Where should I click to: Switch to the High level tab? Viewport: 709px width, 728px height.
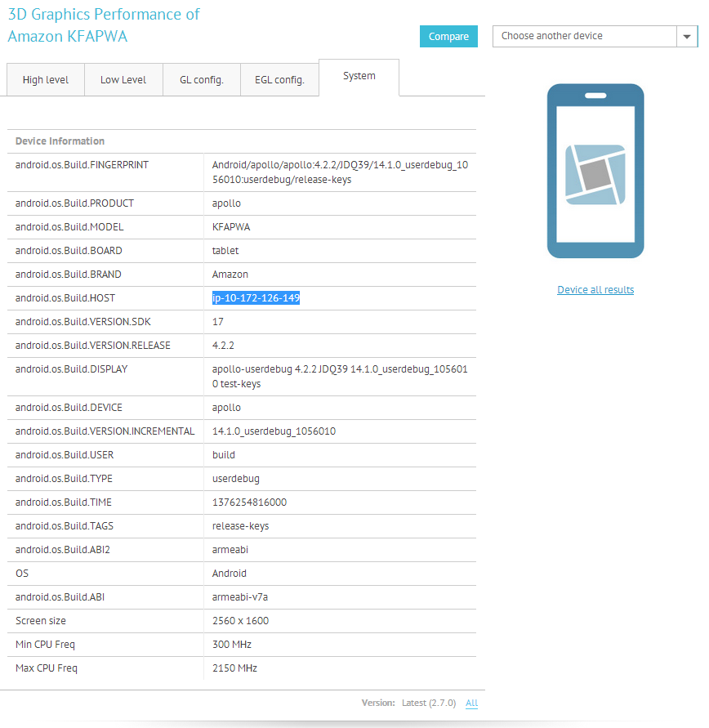[x=46, y=80]
